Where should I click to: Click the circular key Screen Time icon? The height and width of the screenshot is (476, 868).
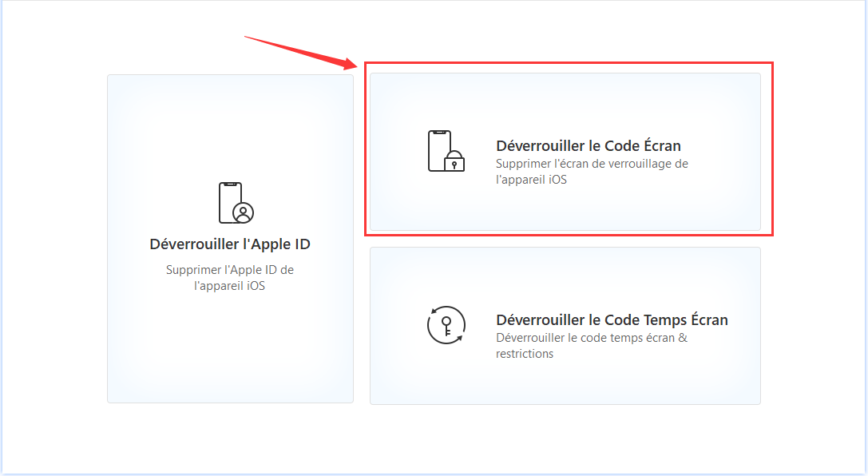point(446,325)
